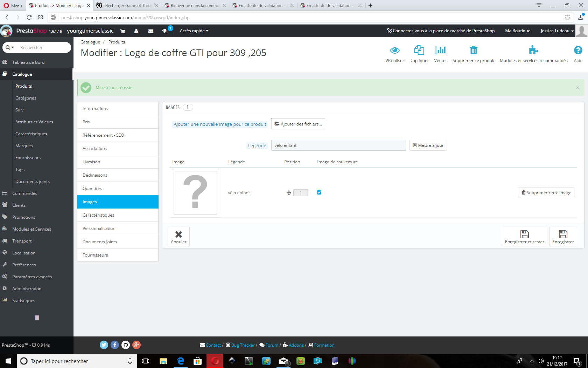This screenshot has height=368, width=588.
Task: Click the Opera icon in taskbar
Action: click(x=215, y=361)
